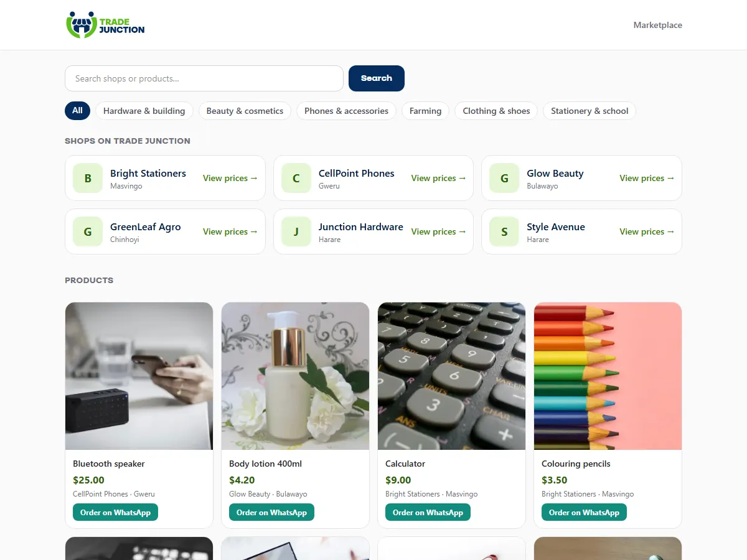
Task: View prices for Style Avenue
Action: (647, 231)
